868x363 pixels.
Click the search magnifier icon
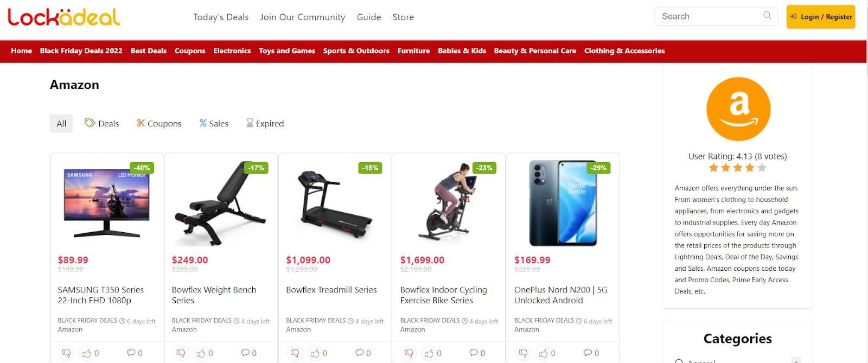pyautogui.click(x=767, y=16)
